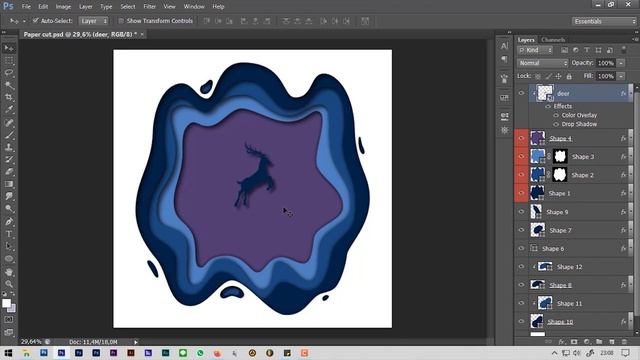Select the Healing Brush tool
Image resolution: width=640 pixels, height=360 pixels.
(9, 123)
